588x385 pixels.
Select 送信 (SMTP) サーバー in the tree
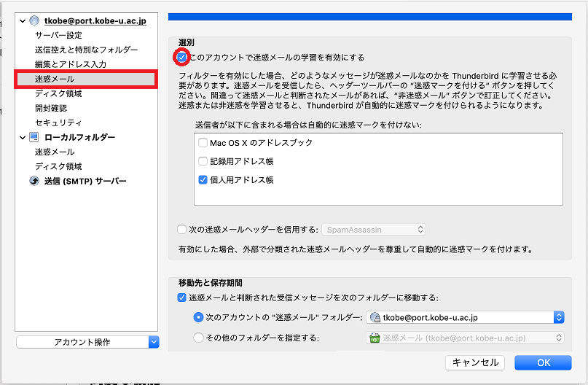[85, 182]
